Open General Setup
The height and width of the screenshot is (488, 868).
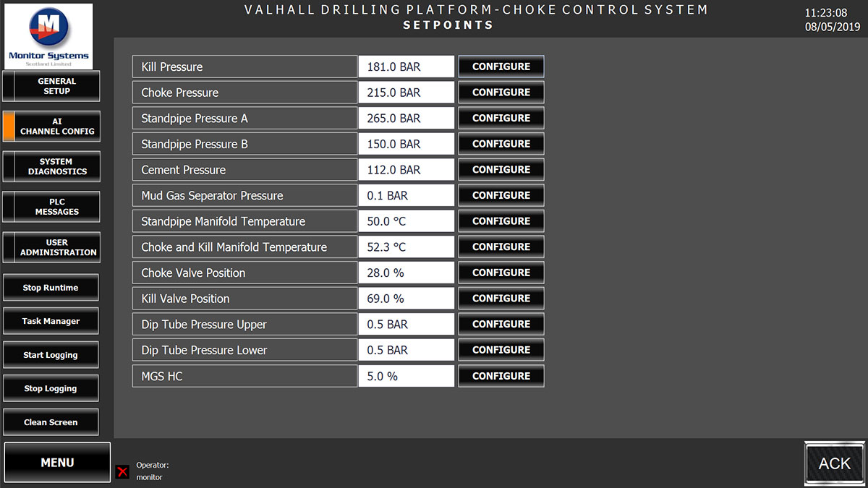pos(51,85)
